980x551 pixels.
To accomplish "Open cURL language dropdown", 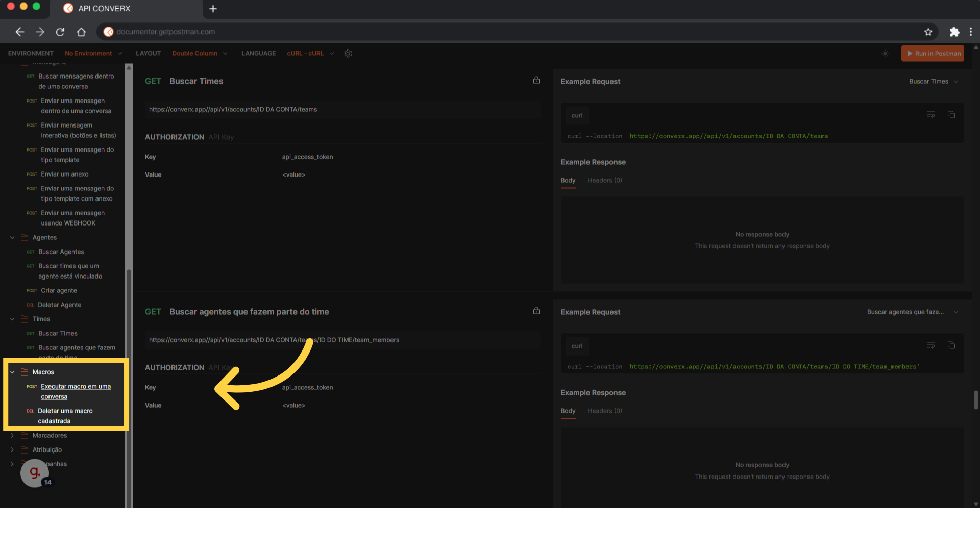I will (310, 53).
